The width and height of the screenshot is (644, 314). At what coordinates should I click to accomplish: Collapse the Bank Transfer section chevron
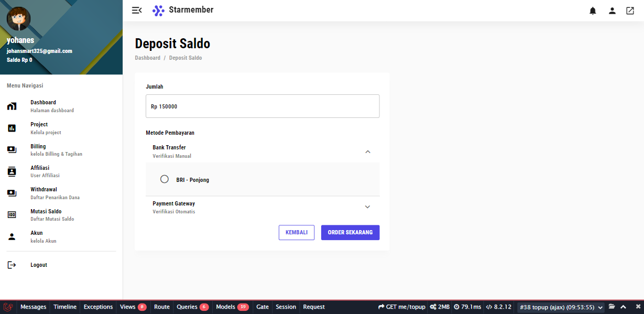click(367, 151)
